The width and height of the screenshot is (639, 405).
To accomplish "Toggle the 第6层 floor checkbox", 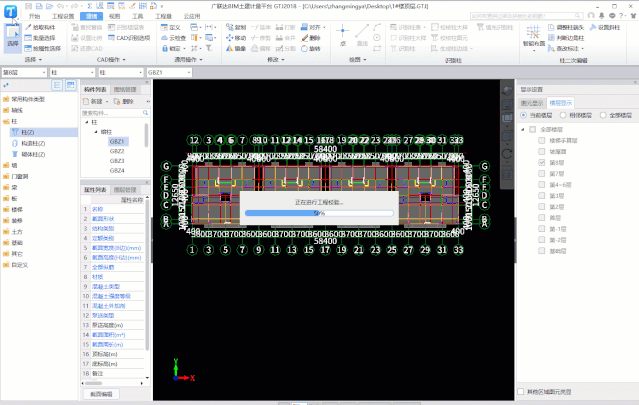I will [x=541, y=162].
